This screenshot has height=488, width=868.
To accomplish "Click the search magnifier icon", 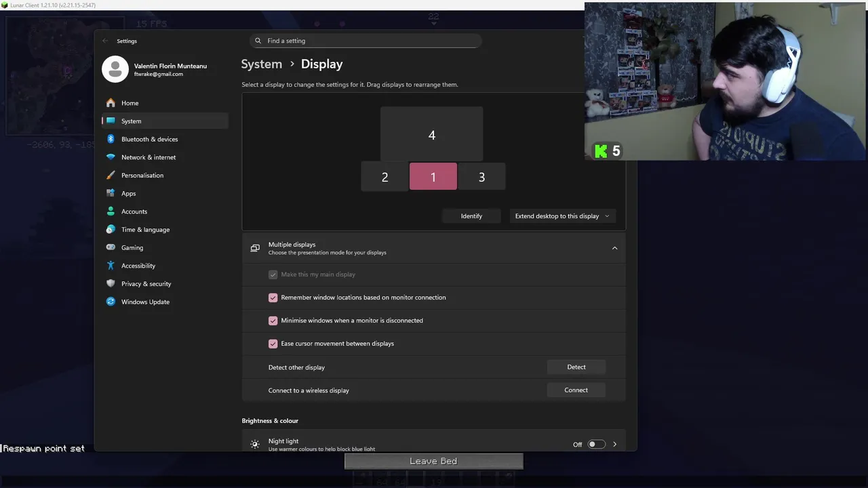I will [258, 41].
